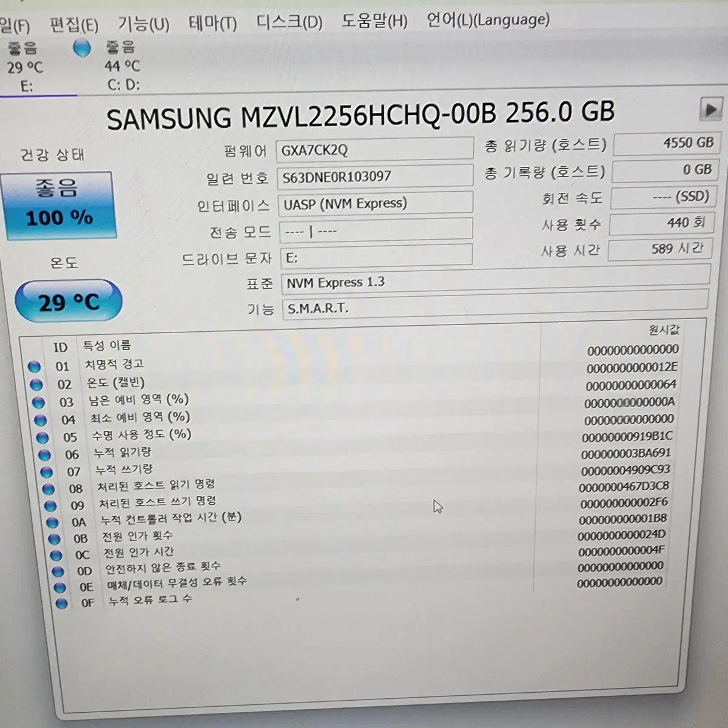Viewport: 728px width, 728px height.
Task: Select the 누적 쓰기량 attribute name
Action: point(124,470)
